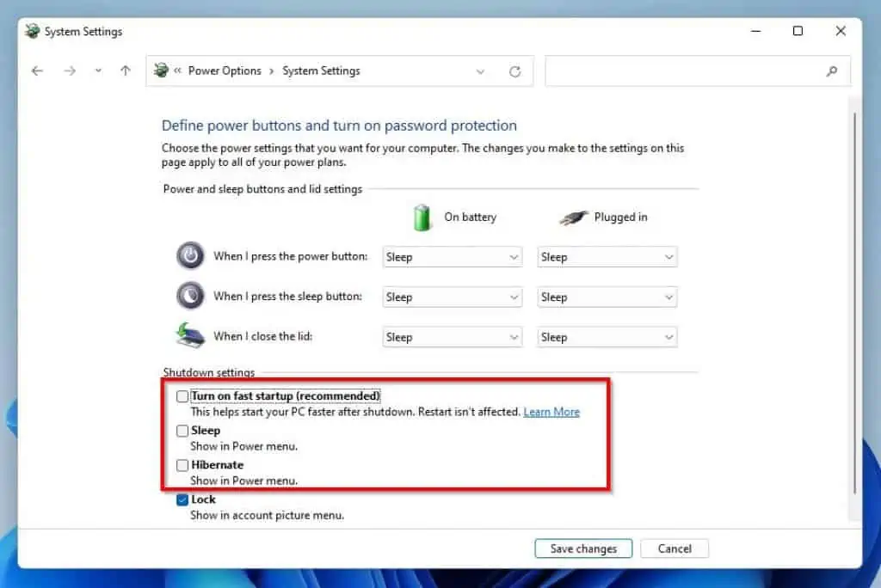Click the search magnifier icon
881x588 pixels.
pyautogui.click(x=832, y=70)
